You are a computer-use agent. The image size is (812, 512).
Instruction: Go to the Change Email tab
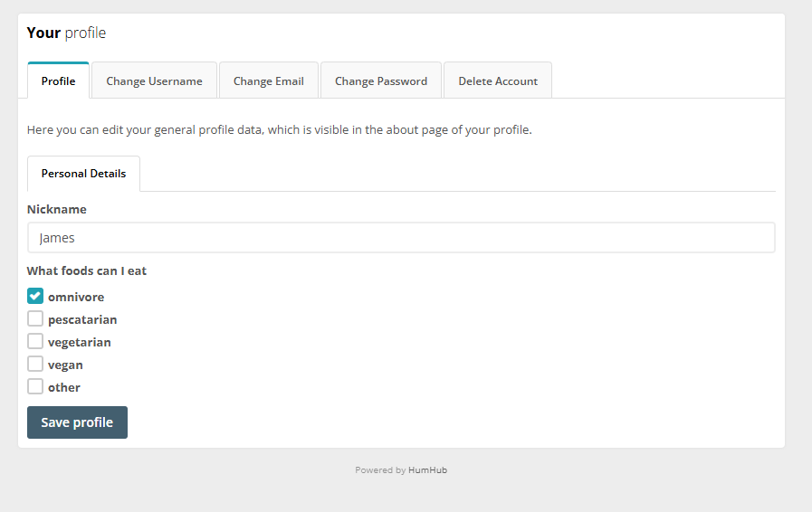(x=268, y=81)
